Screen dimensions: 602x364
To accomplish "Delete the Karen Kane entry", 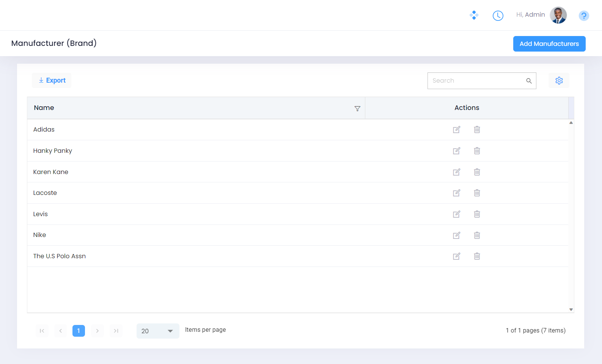I will (x=477, y=172).
